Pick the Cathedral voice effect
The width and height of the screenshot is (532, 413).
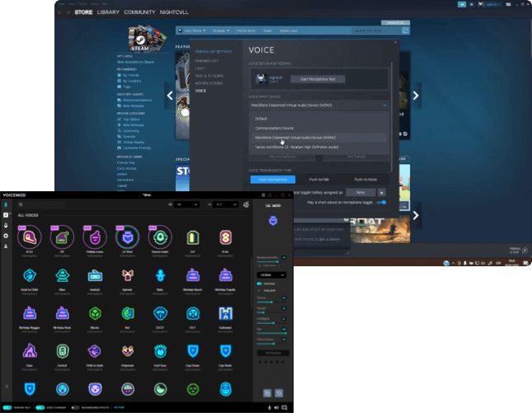coord(225,313)
